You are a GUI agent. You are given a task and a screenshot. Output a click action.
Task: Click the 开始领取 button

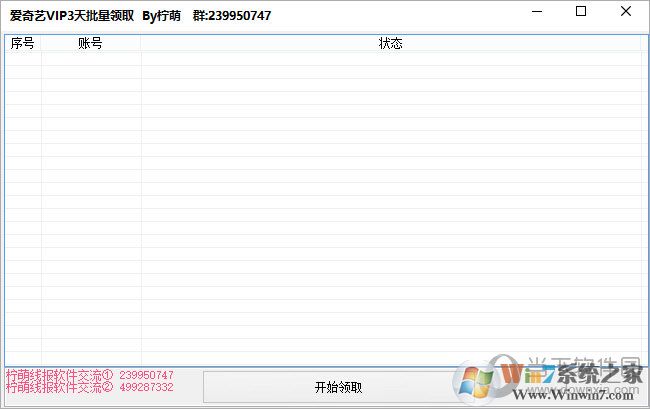pos(338,387)
